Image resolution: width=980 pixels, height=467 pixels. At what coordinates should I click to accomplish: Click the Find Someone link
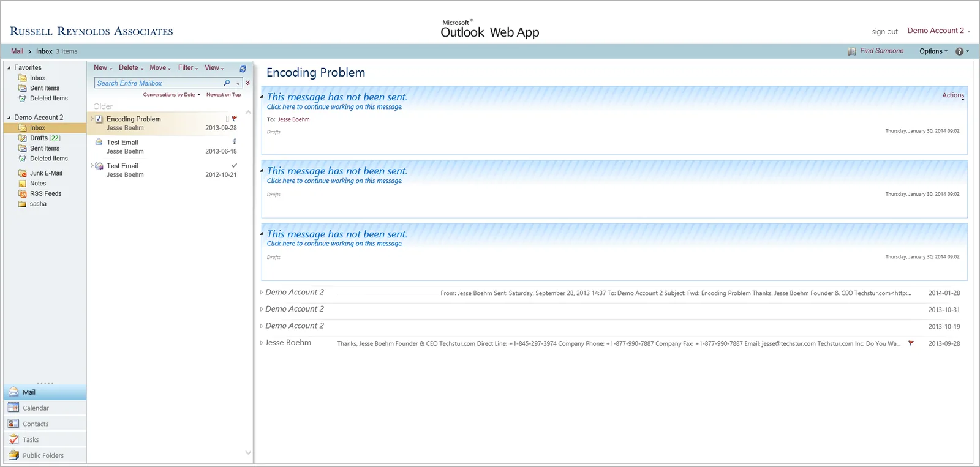[x=881, y=51]
